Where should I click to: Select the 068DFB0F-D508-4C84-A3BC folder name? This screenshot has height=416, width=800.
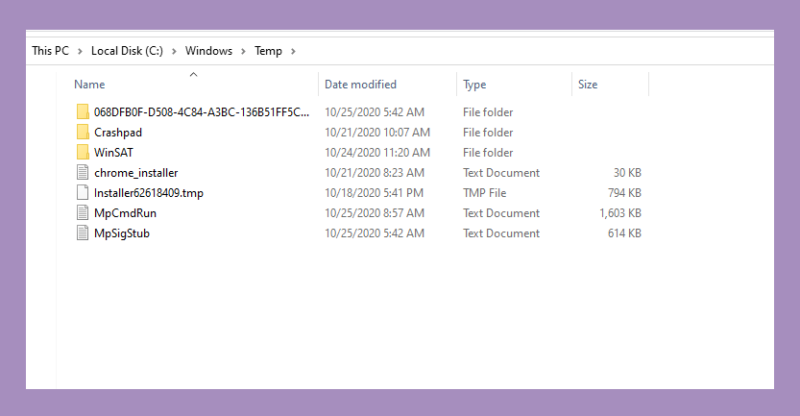click(x=202, y=112)
